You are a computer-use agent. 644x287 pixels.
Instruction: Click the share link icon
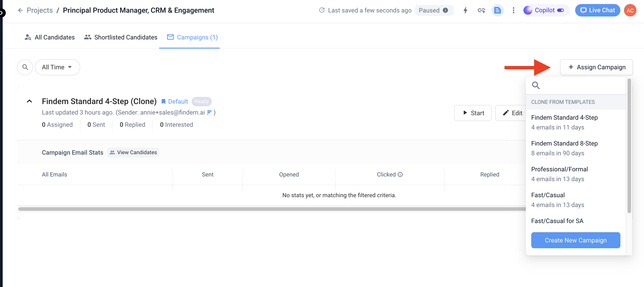point(481,10)
